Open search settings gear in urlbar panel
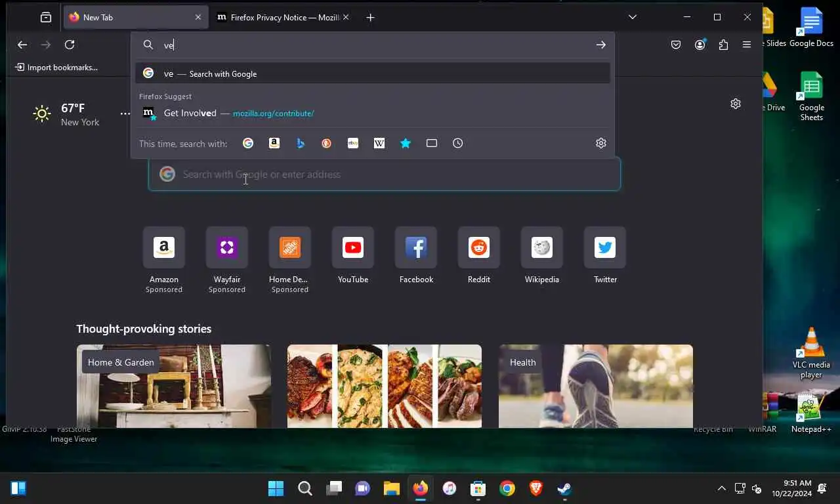Viewport: 840px width, 504px height. click(601, 143)
